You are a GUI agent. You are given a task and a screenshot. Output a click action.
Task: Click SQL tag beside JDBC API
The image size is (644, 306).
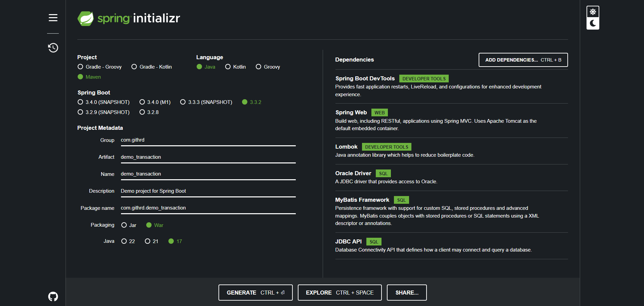pyautogui.click(x=374, y=242)
